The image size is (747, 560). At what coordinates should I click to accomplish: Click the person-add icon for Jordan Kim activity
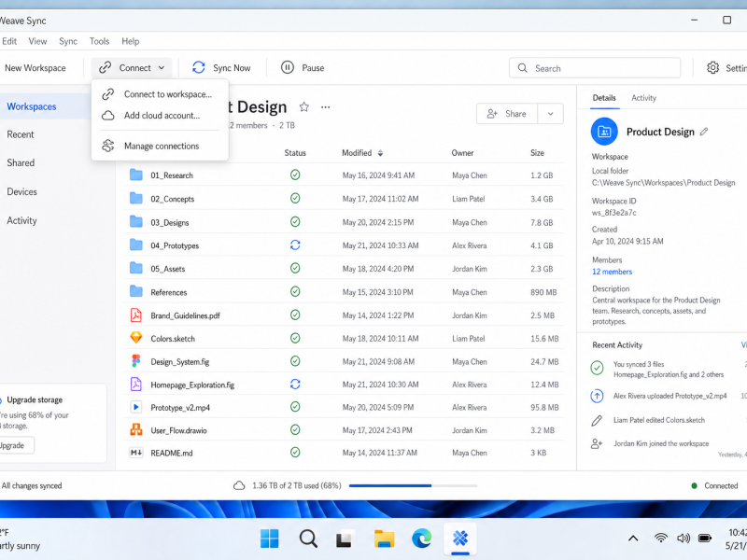[597, 444]
